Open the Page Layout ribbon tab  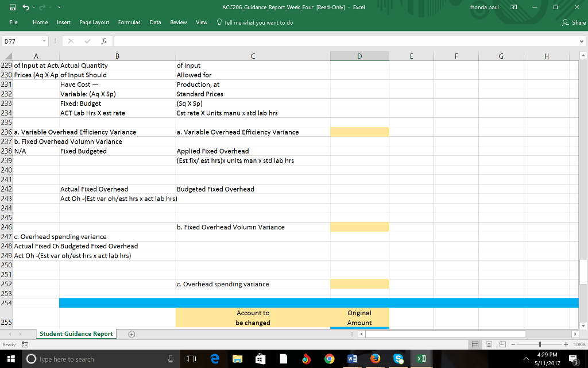click(x=94, y=22)
